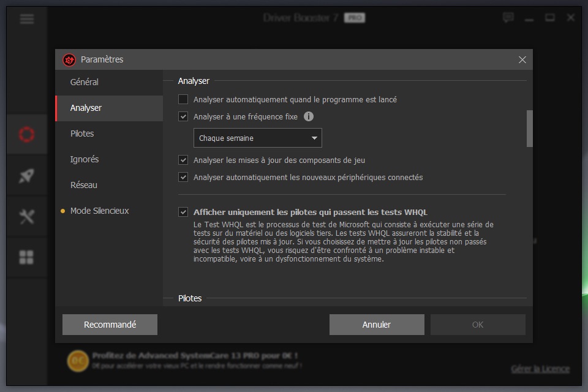Close the Driver Booster main window
Viewport: 588px width, 392px height.
tap(571, 18)
